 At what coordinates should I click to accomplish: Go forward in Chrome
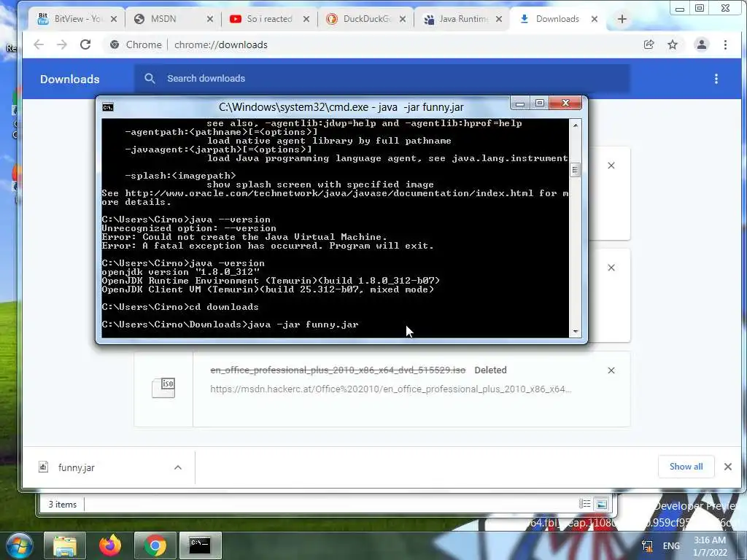(62, 44)
